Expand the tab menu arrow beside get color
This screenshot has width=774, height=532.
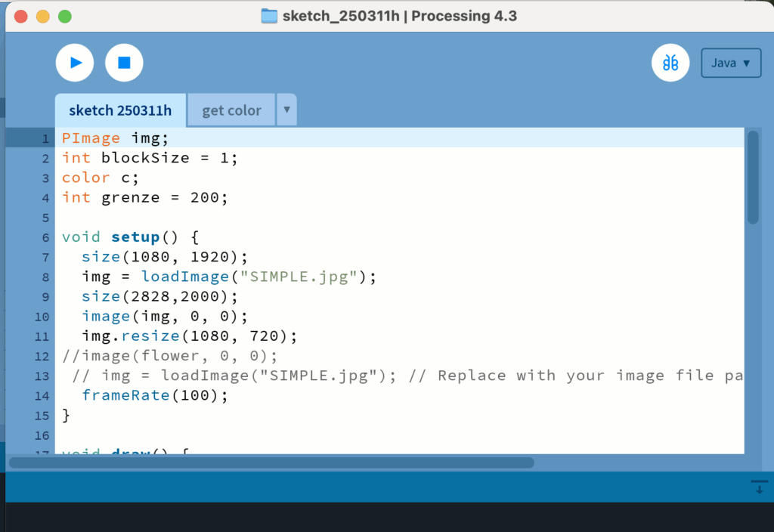(286, 110)
